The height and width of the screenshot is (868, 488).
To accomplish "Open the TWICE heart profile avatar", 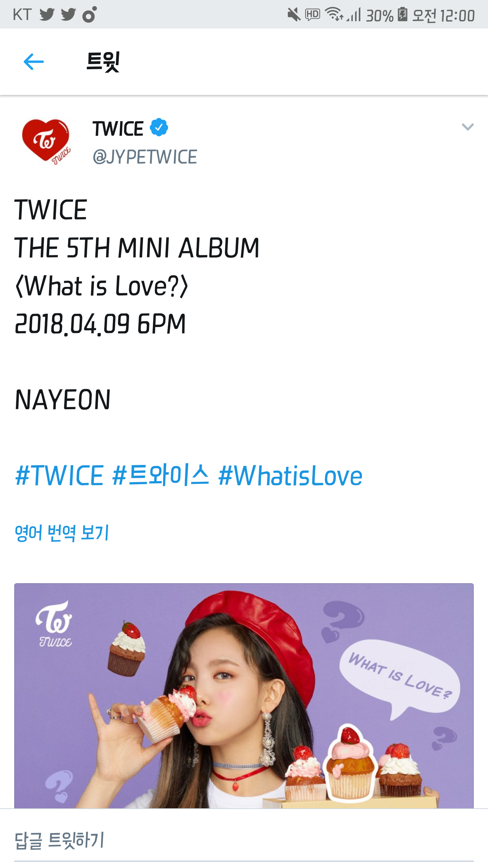I will coord(46,141).
